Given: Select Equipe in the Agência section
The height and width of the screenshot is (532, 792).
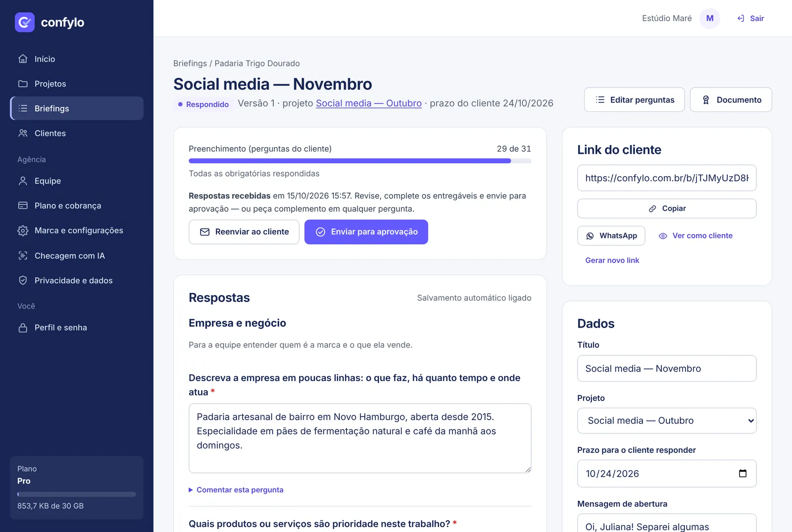Looking at the screenshot, I should click(x=77, y=181).
